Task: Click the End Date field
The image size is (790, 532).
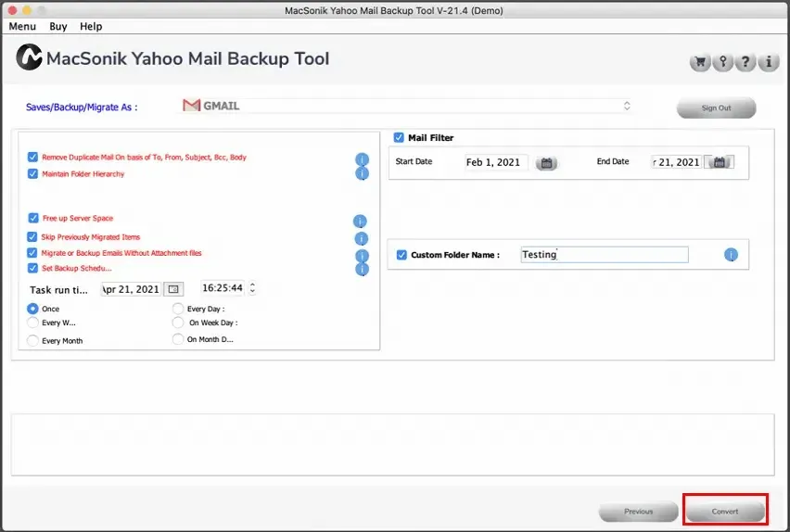Action: 677,162
